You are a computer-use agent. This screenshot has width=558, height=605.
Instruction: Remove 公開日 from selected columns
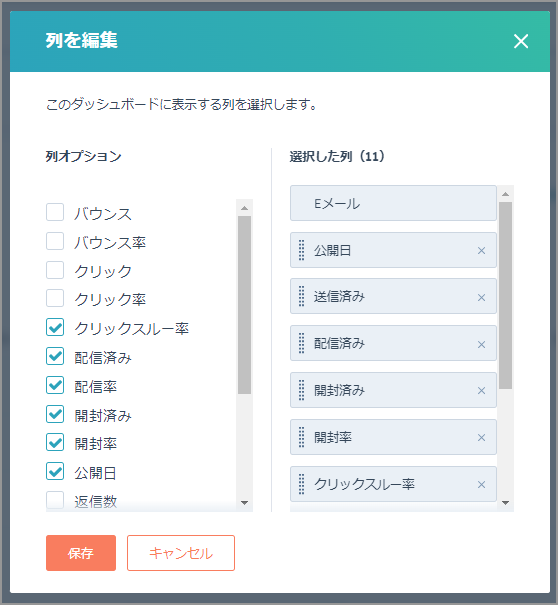[x=481, y=251]
